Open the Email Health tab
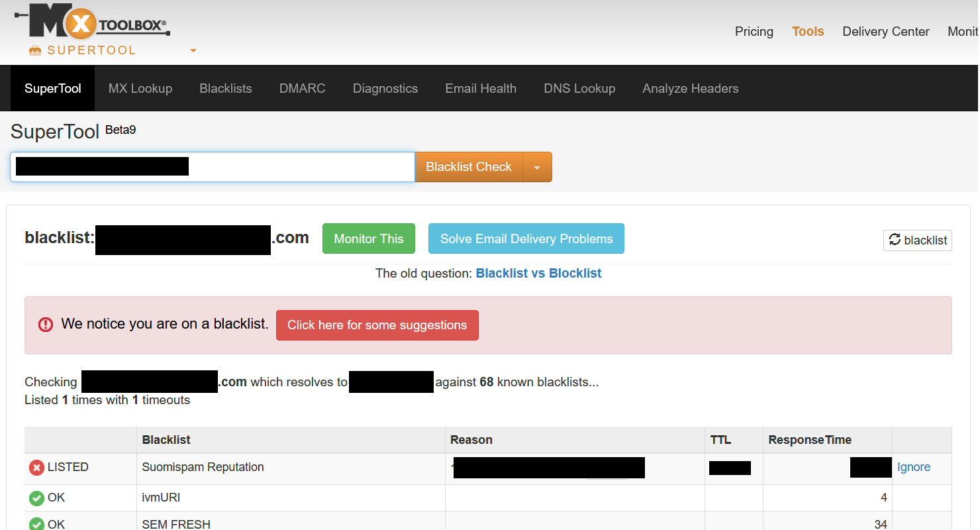Image resolution: width=980 pixels, height=530 pixels. [x=481, y=88]
